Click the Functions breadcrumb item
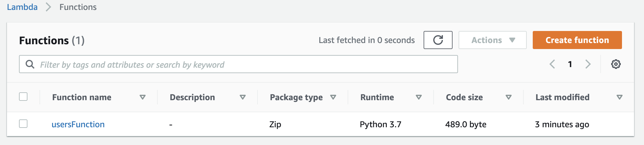The width and height of the screenshot is (644, 145). click(78, 7)
